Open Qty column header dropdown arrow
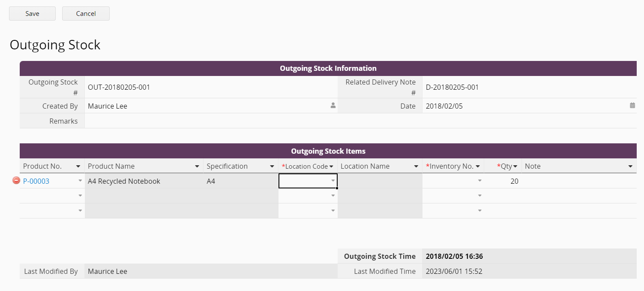The height and width of the screenshot is (291, 644). pyautogui.click(x=515, y=167)
